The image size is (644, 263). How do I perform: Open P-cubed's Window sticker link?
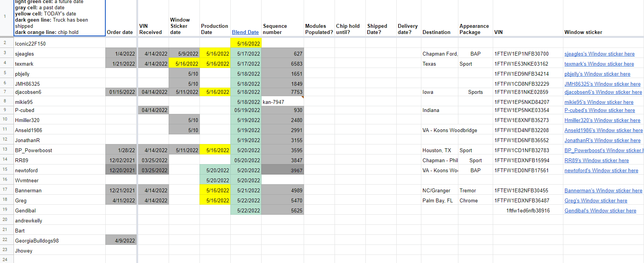599,110
